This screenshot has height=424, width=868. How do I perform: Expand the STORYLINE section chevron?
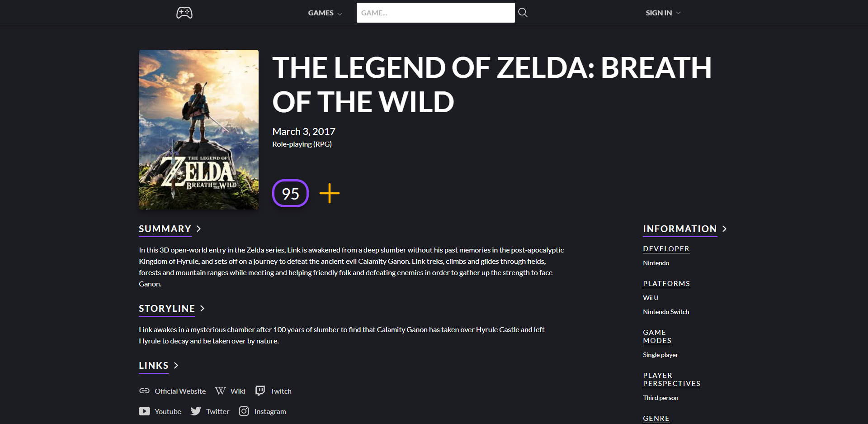(202, 309)
